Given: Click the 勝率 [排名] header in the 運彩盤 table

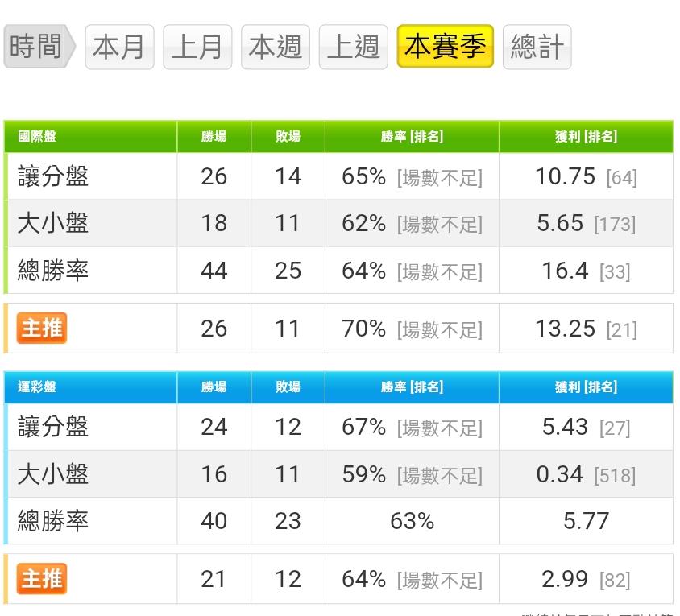Looking at the screenshot, I should pyautogui.click(x=412, y=387).
